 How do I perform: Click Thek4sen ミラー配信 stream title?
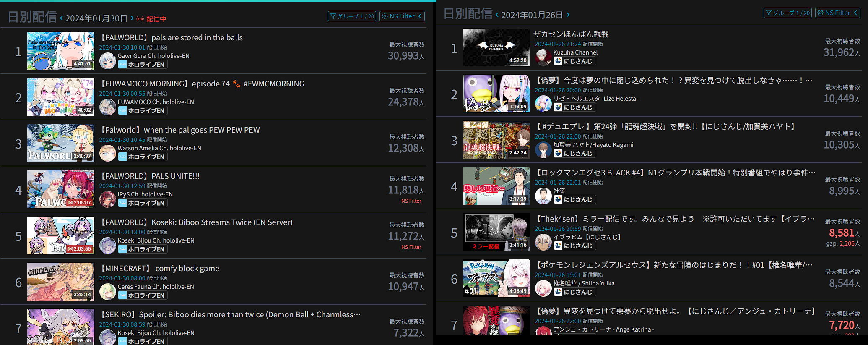point(675,219)
